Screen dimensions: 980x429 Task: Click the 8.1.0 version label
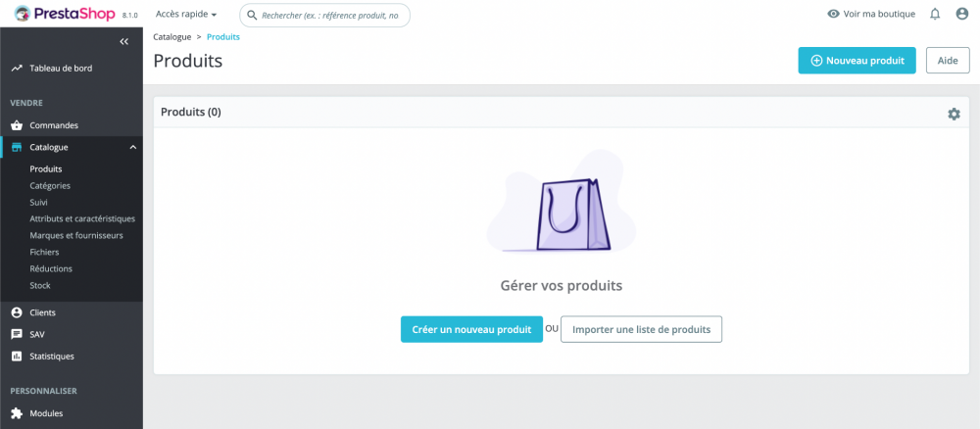[x=130, y=15]
